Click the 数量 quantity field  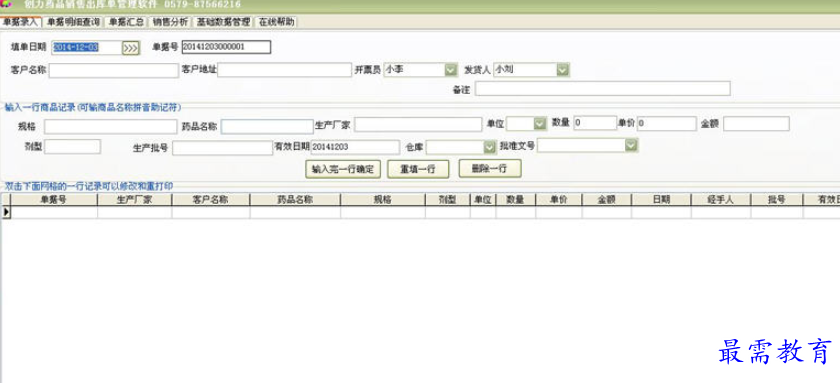coord(595,123)
